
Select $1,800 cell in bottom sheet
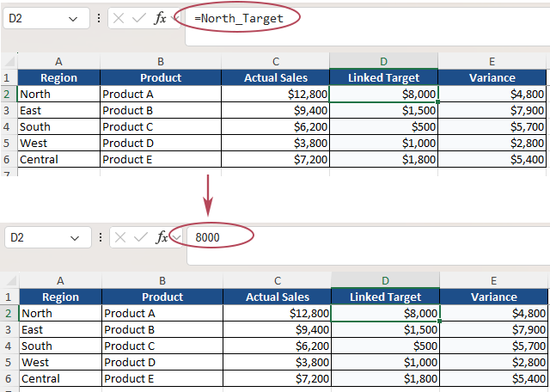pos(386,378)
